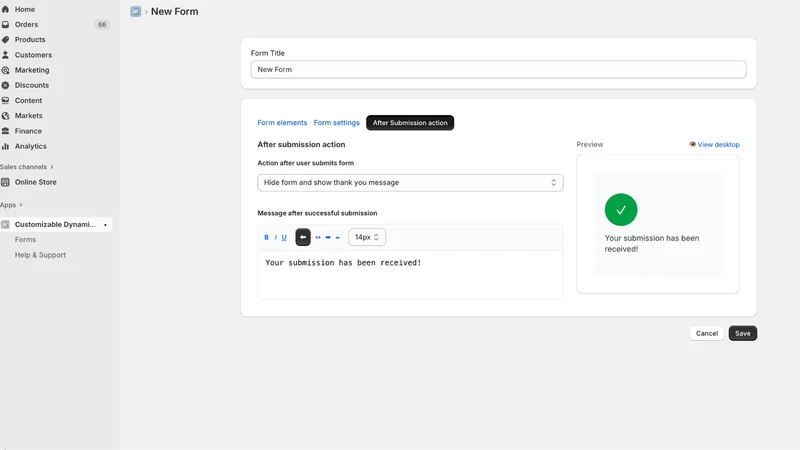Click Action after user submits form label

tap(306, 163)
